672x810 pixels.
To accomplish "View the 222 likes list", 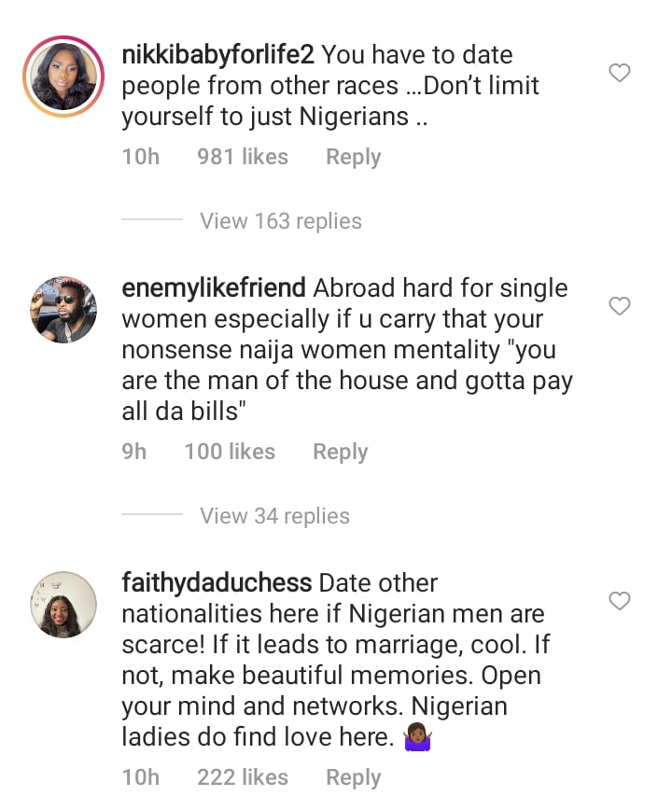I will click(x=243, y=777).
